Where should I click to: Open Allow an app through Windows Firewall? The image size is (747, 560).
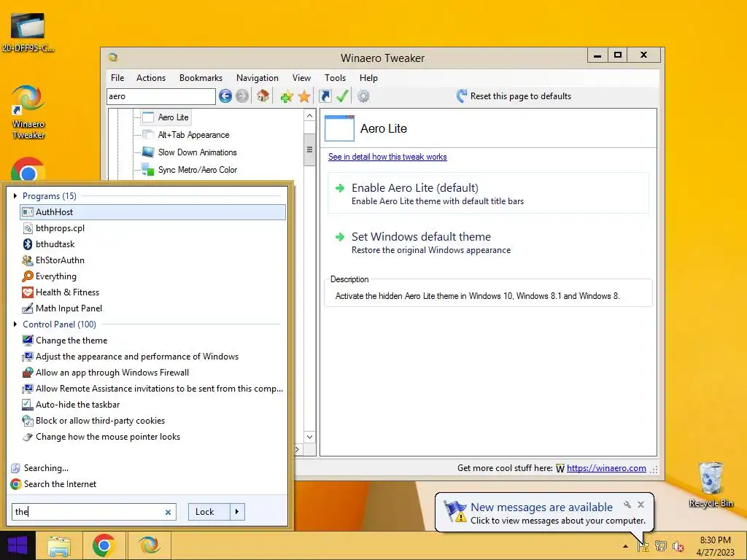pos(153,373)
